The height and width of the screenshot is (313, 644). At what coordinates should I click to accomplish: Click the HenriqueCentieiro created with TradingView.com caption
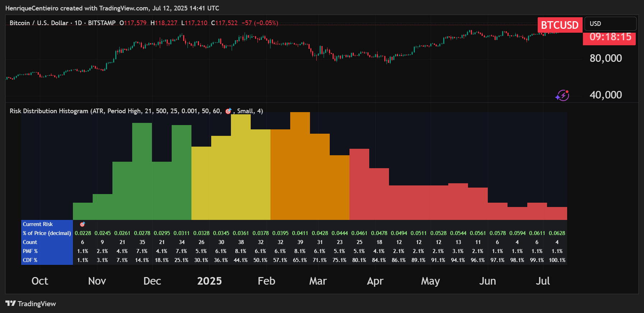pyautogui.click(x=112, y=8)
